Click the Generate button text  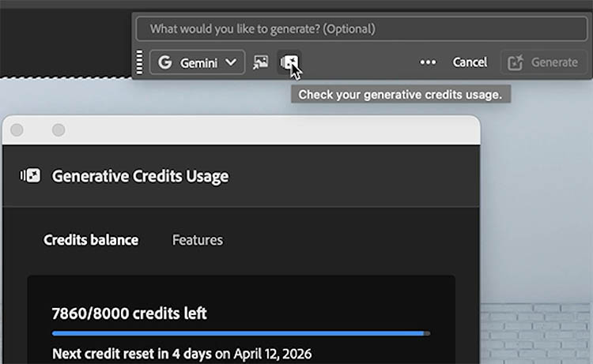tap(554, 62)
